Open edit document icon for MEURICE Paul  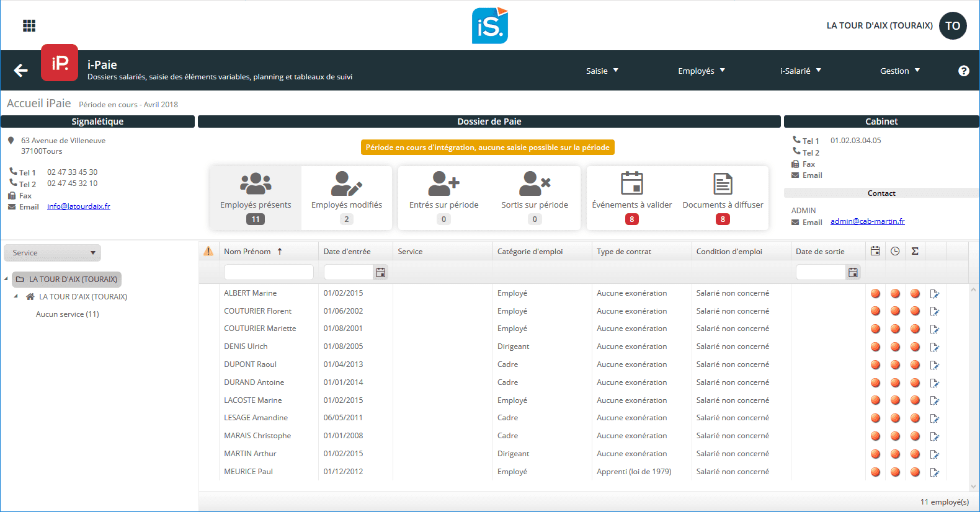tap(935, 472)
